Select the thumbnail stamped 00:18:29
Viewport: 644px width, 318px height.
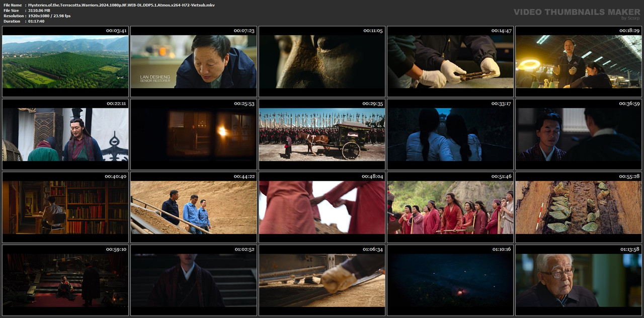[x=579, y=61]
